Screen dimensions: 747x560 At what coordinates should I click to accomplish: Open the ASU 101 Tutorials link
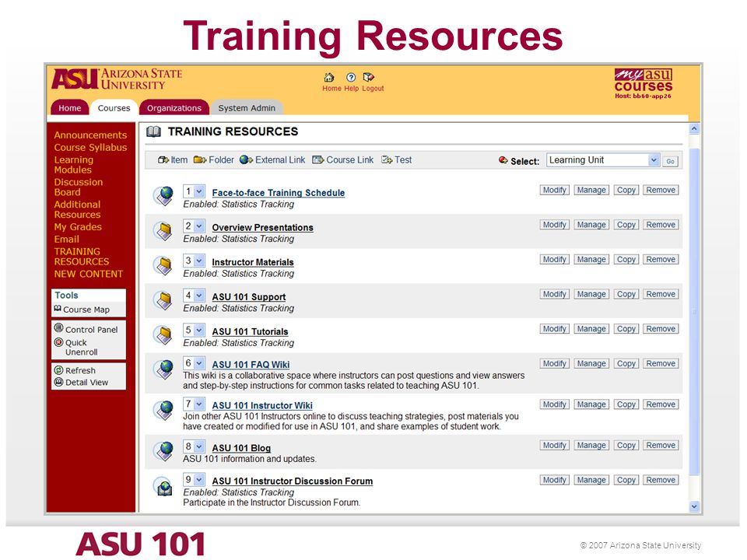click(x=250, y=332)
